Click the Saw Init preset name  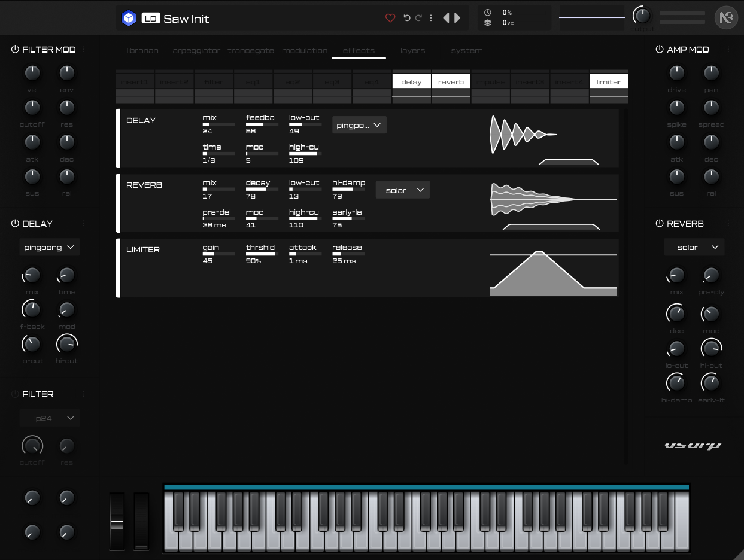point(187,19)
